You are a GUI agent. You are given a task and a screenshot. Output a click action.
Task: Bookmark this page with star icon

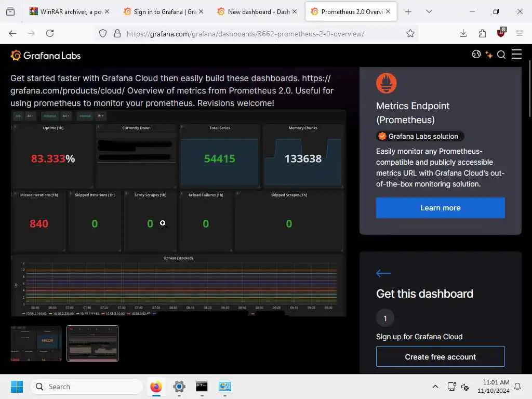point(410,33)
